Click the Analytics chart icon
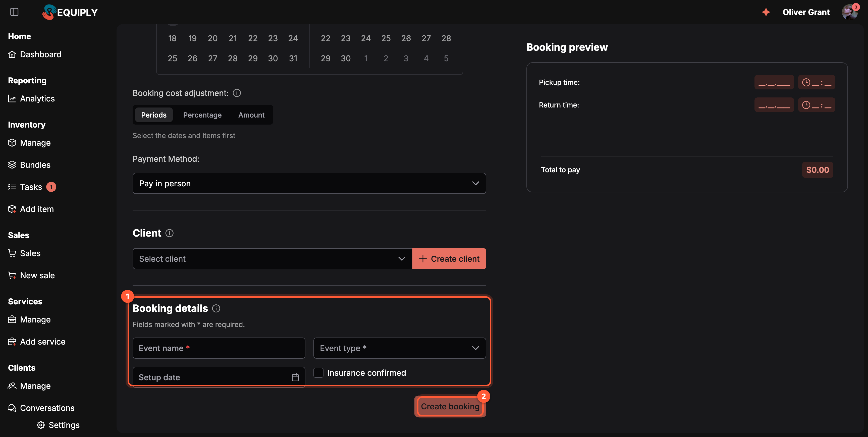Image resolution: width=868 pixels, height=437 pixels. [12, 98]
